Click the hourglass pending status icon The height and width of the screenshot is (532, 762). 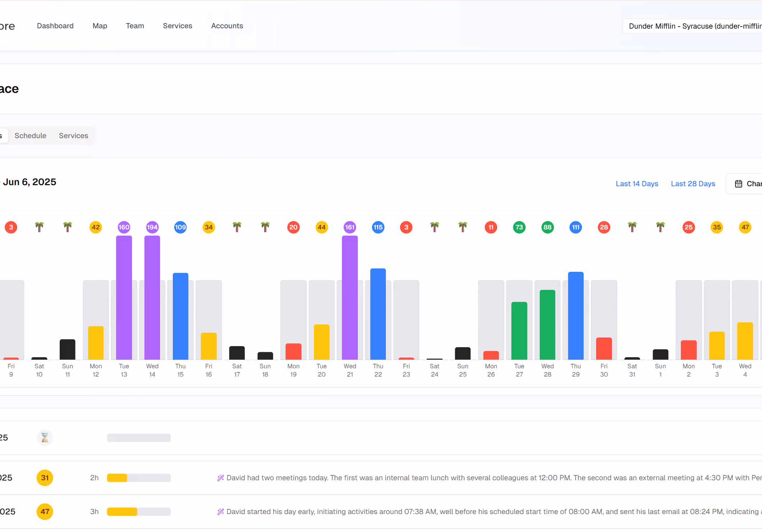coord(45,438)
